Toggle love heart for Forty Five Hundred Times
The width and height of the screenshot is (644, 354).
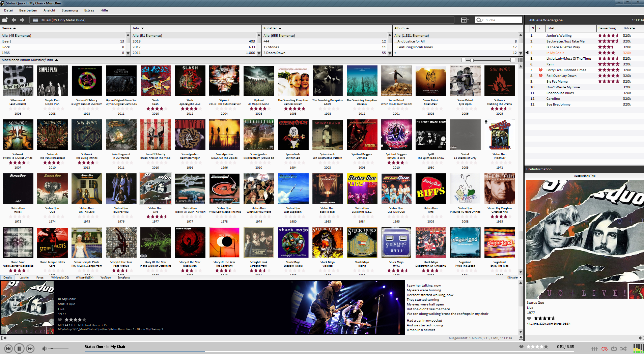(540, 70)
